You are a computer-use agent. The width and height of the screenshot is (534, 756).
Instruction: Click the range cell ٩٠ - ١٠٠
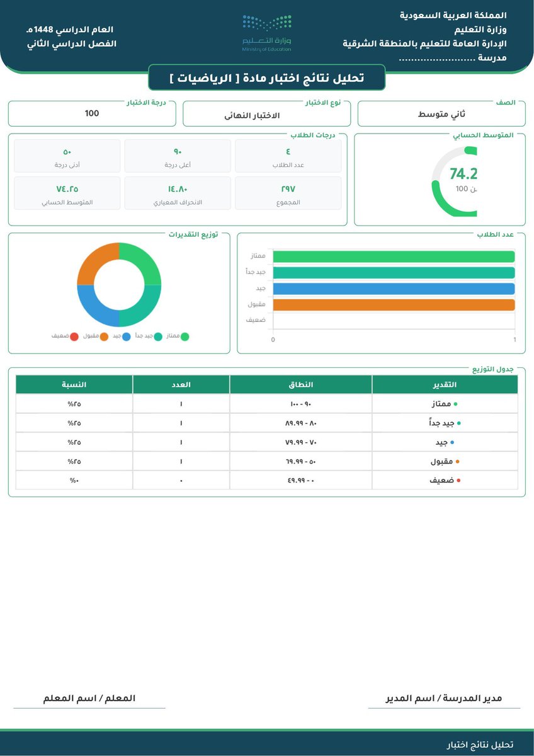(301, 404)
